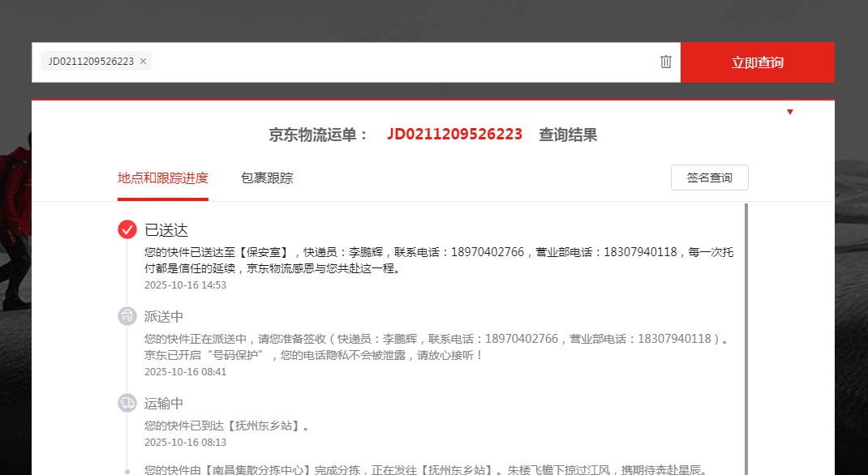Click the 已送达 status heading
Screen dimensions: 868x475
(166, 230)
